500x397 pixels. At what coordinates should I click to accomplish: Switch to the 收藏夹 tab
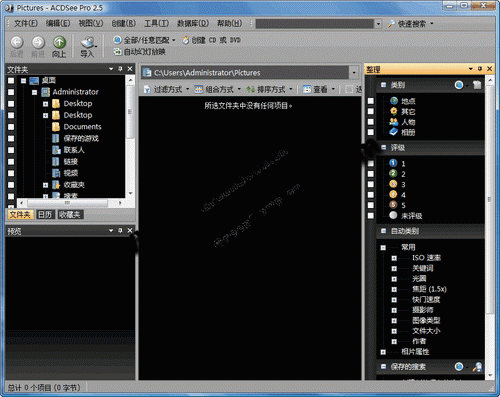coord(70,215)
